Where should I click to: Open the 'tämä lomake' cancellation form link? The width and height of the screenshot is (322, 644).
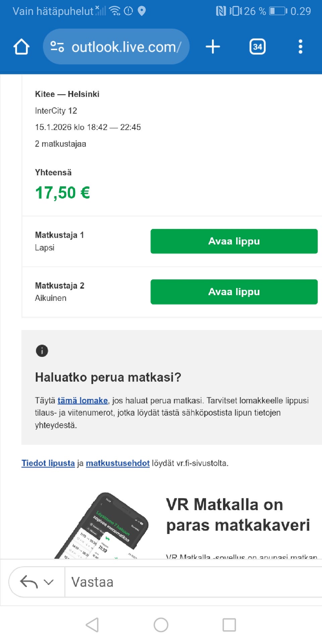point(83,400)
